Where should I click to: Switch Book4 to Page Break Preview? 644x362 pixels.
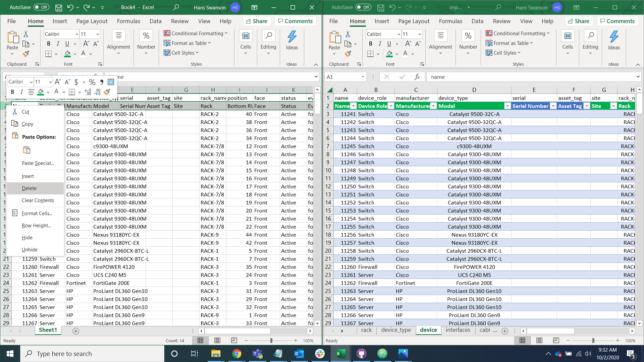pos(234,341)
